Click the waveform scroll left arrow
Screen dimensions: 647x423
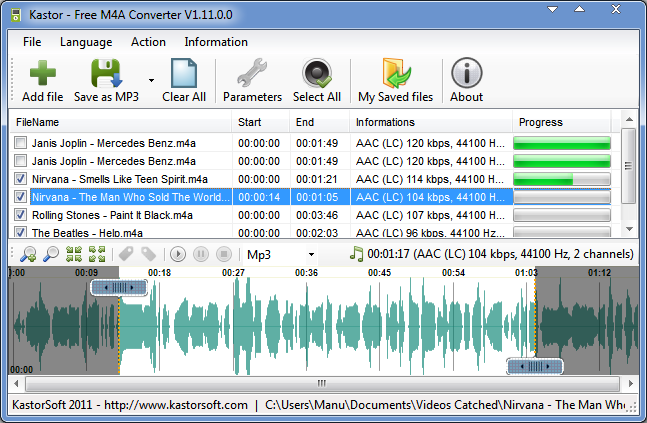[16, 384]
